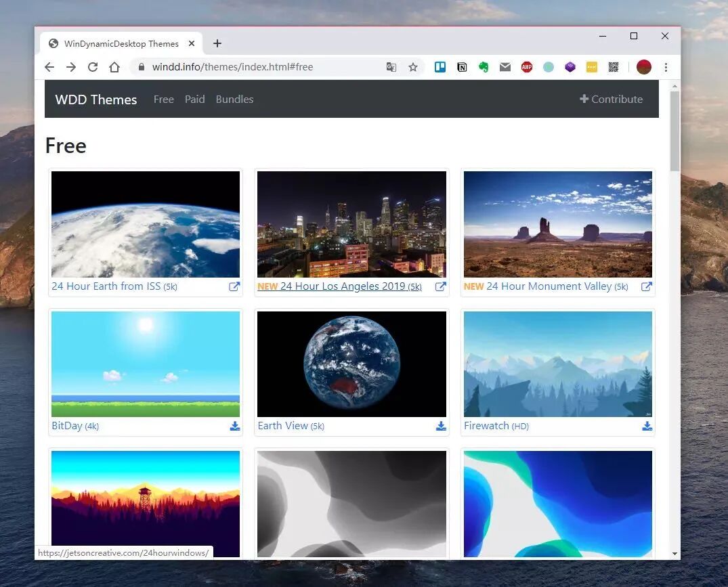Open the 24 Hour Monument Valley link
Image resolution: width=728 pixels, height=587 pixels.
tap(546, 286)
